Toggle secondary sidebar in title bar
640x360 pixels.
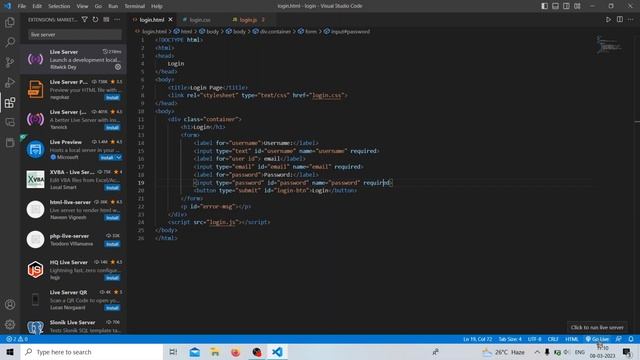(x=567, y=6)
